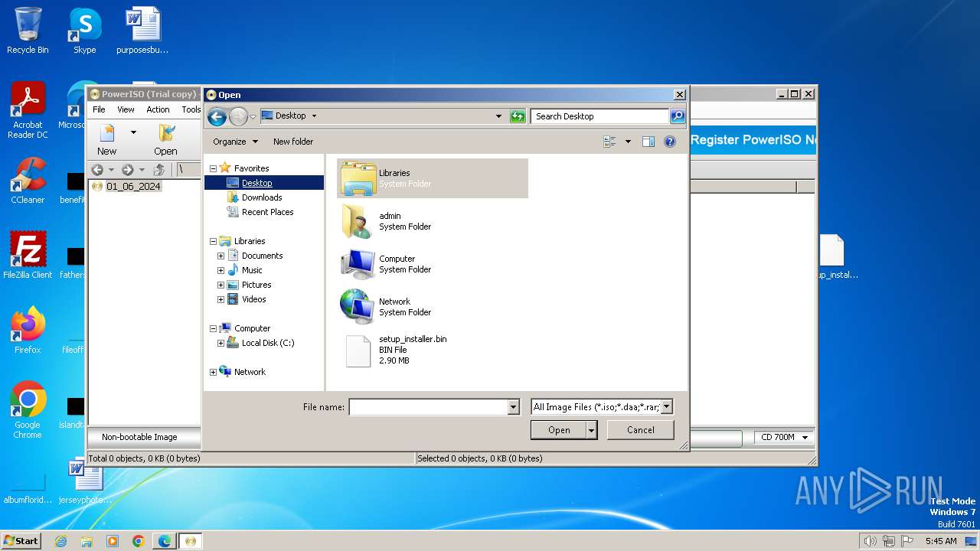Open Skype desktop shortcut
This screenshot has width=980, height=551.
point(84,31)
